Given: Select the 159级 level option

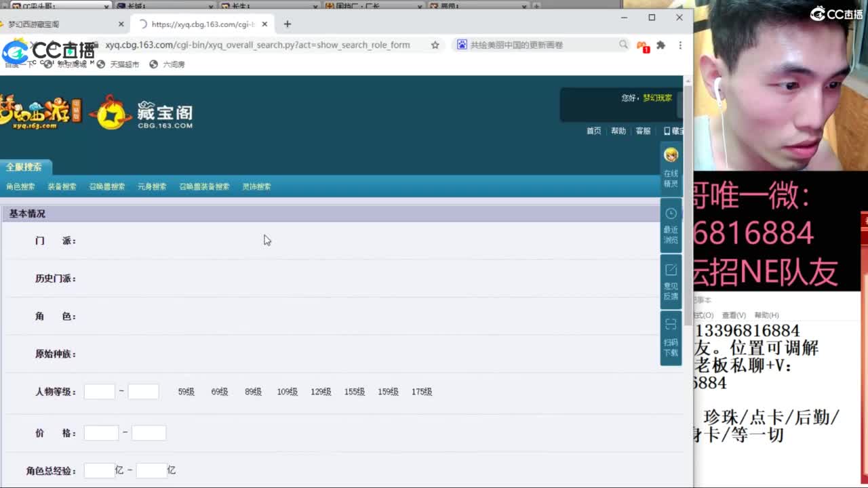Looking at the screenshot, I should (389, 392).
